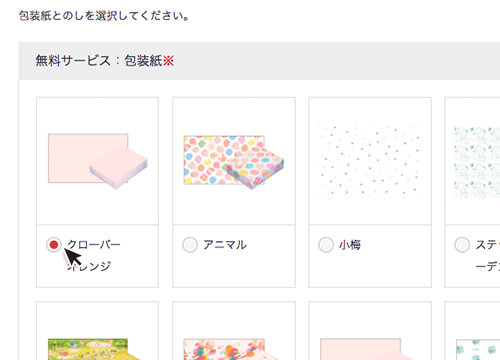Image resolution: width=500 pixels, height=360 pixels.
Task: Click the blue clover pattern wrapping thumbnail
Action: (478, 349)
